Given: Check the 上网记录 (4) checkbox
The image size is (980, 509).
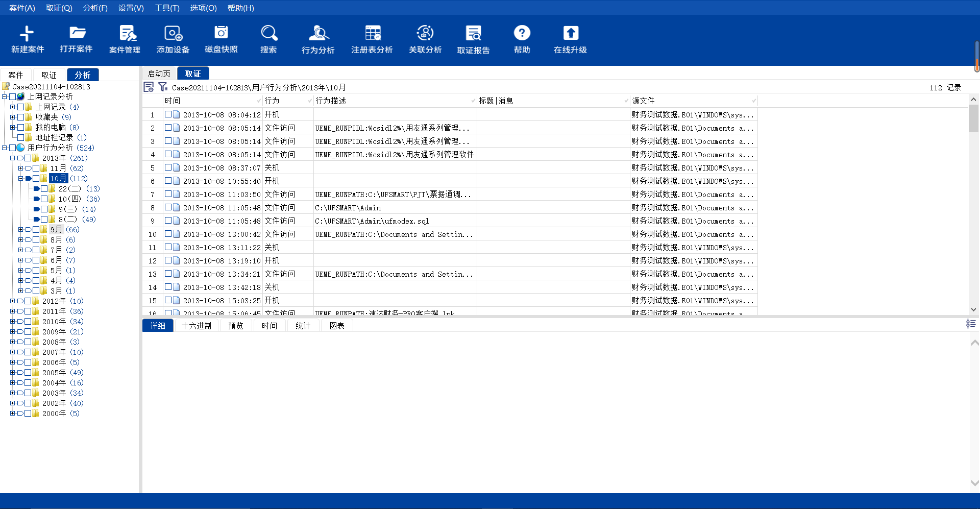Looking at the screenshot, I should click(x=21, y=107).
